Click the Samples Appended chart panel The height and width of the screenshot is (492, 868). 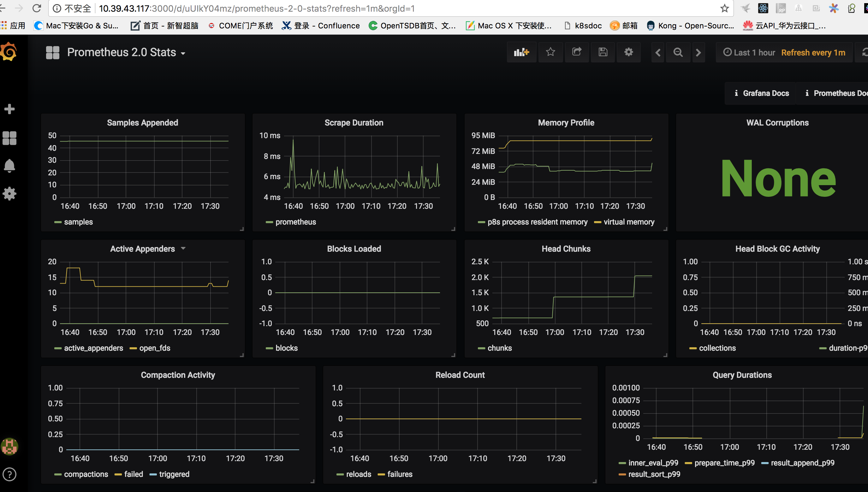pos(142,172)
